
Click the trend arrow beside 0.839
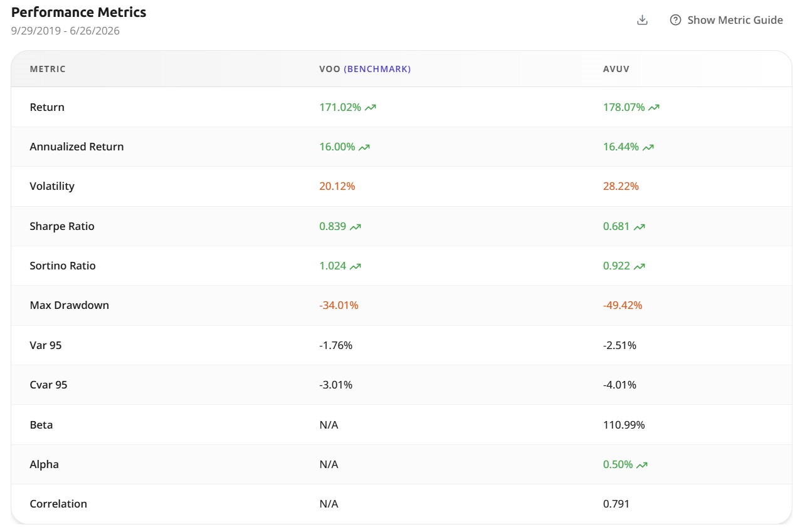pyautogui.click(x=355, y=227)
